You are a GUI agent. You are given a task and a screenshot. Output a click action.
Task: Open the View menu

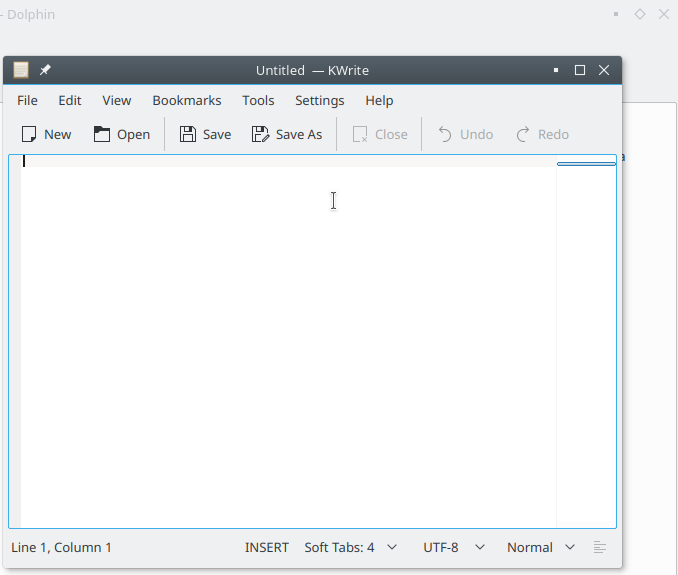(117, 100)
